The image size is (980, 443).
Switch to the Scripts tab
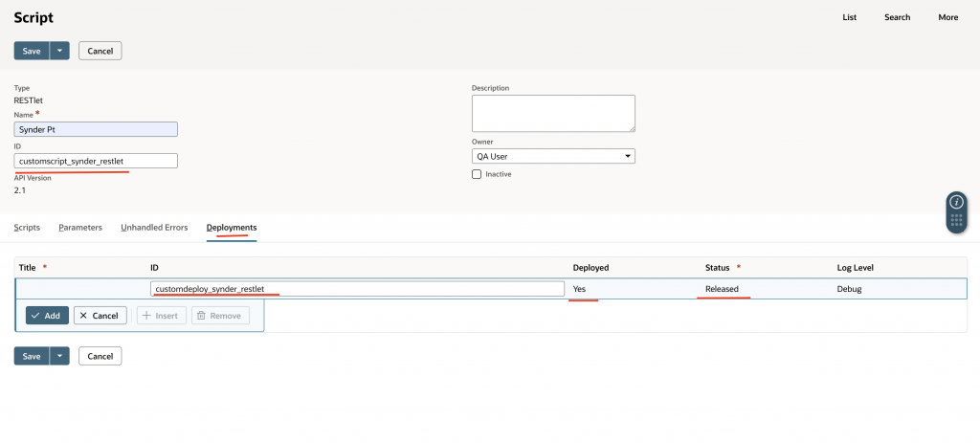[27, 228]
